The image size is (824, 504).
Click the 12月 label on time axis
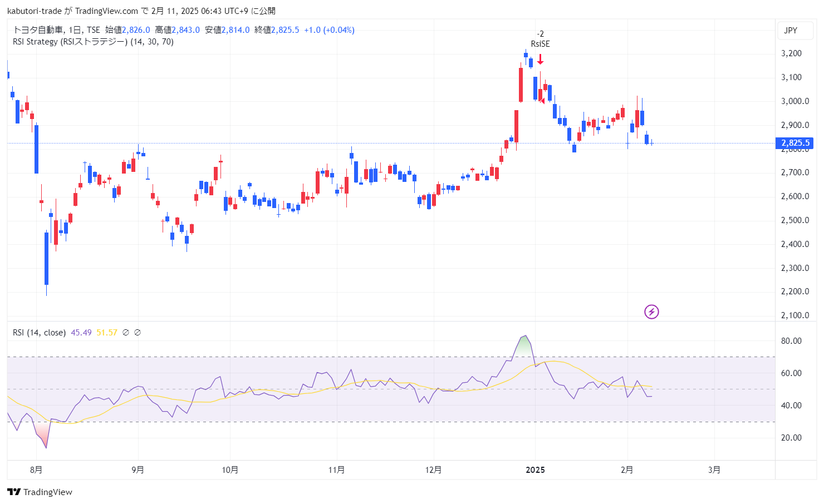coord(433,470)
